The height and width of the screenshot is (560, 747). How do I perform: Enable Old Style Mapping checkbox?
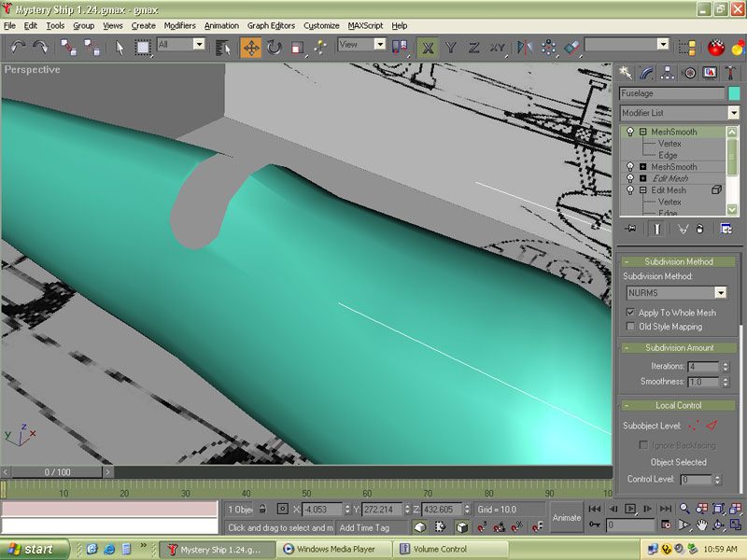click(x=631, y=327)
